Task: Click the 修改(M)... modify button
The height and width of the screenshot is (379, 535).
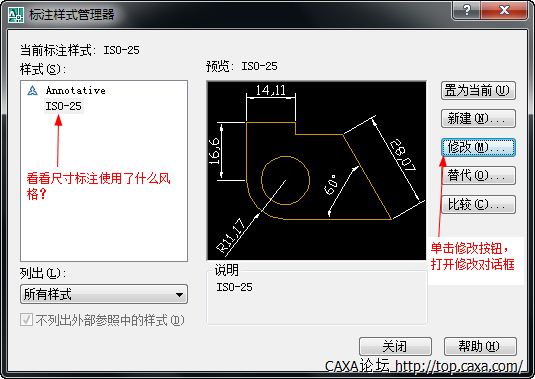Action: coord(478,147)
